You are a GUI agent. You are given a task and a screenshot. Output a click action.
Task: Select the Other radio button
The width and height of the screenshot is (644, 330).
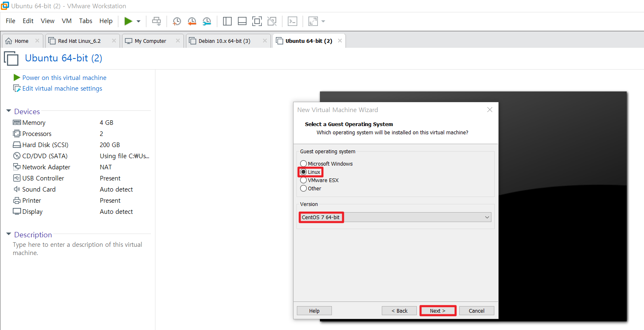pyautogui.click(x=303, y=188)
